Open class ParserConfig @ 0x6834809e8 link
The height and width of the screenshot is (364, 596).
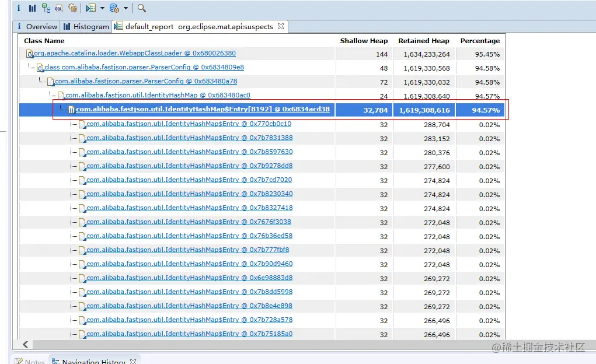[x=144, y=67]
